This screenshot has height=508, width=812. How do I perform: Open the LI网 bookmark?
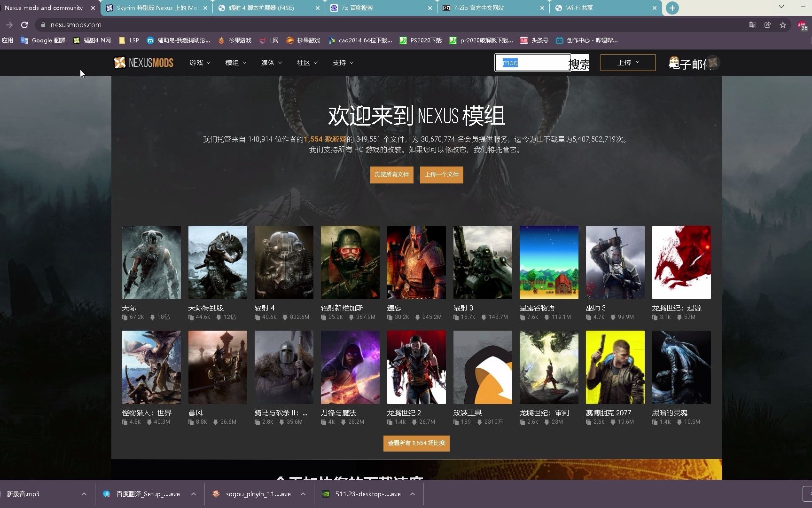coord(269,40)
